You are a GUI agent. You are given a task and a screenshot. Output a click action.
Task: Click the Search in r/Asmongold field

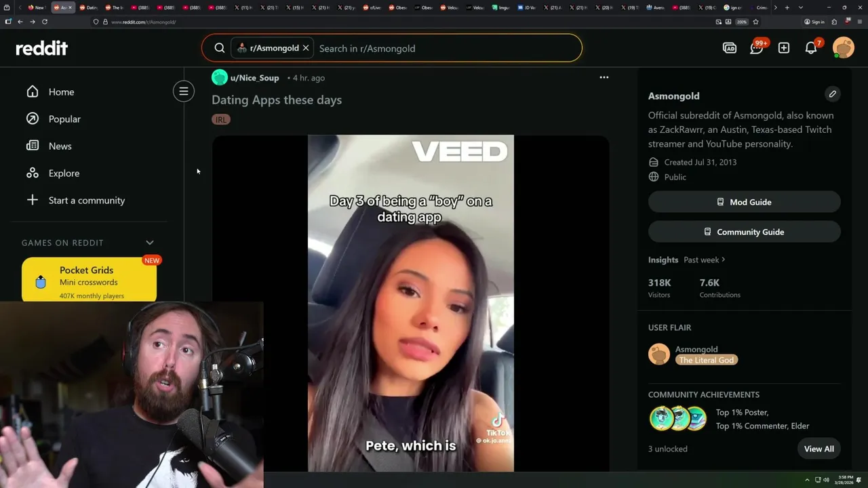coord(444,48)
